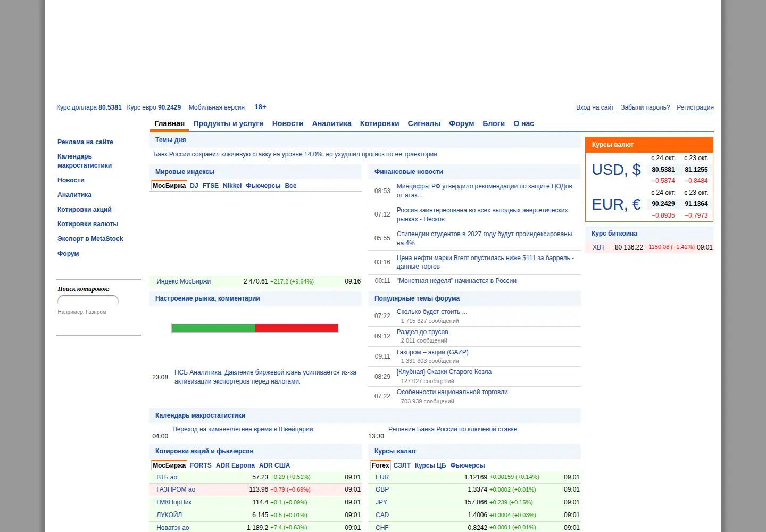The height and width of the screenshot is (532, 766).
Task: Click the USD, $ currency label
Action: point(616,170)
